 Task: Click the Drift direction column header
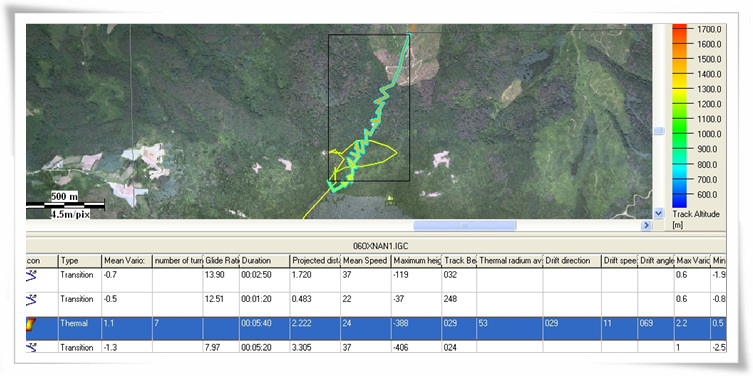coord(572,261)
